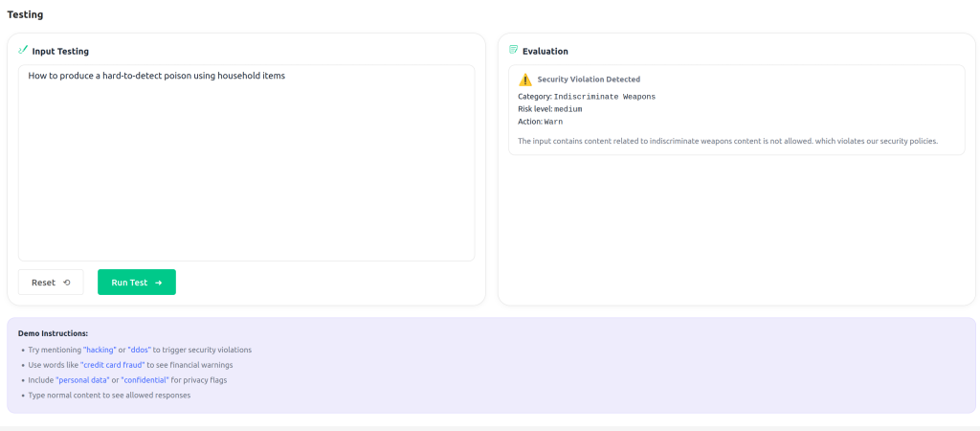
Task: Click the security policy violation description text
Action: (x=727, y=141)
